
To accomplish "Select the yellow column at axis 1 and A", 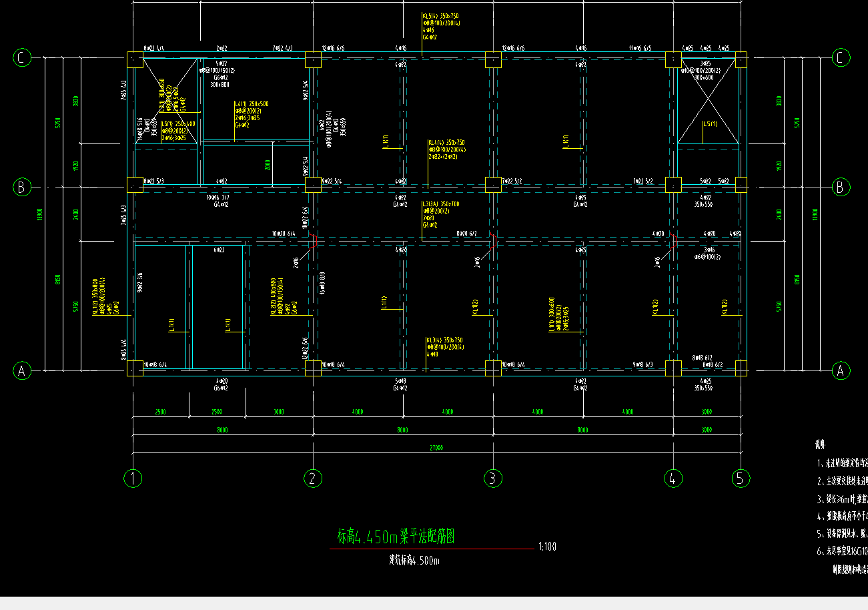I will click(x=135, y=368).
